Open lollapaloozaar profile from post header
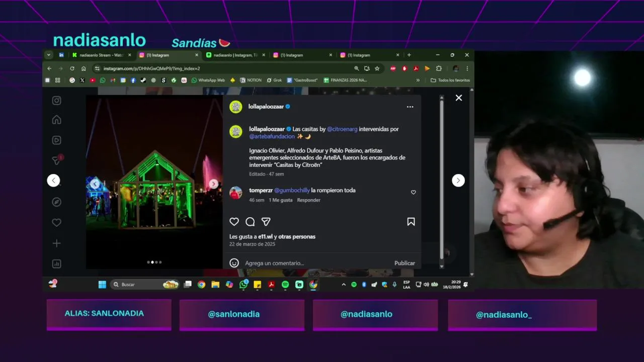This screenshot has width=644, height=362. tap(266, 107)
